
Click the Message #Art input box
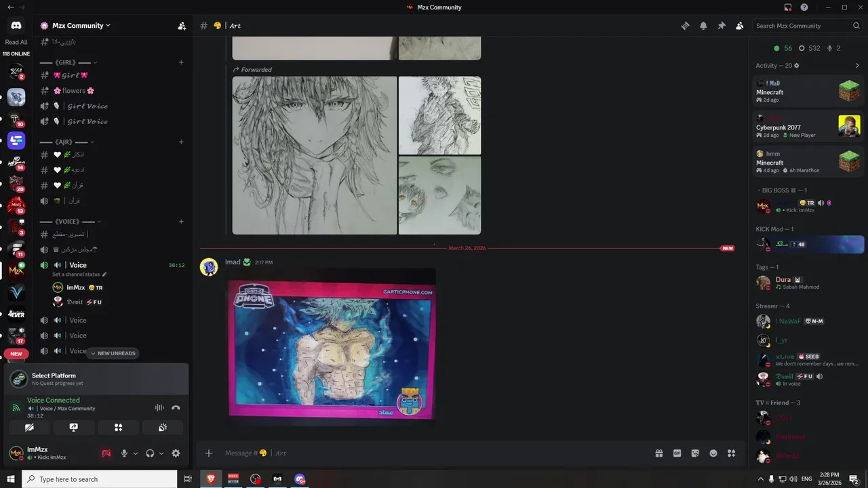point(434,453)
